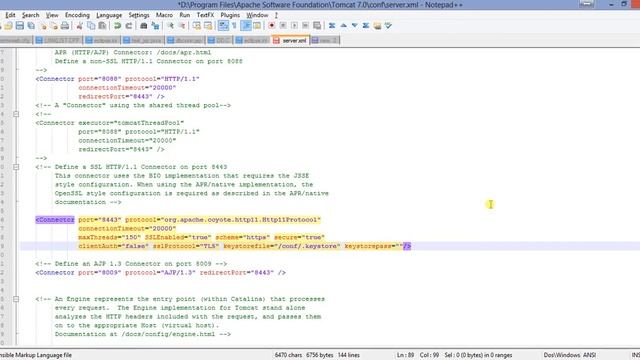This screenshot has height=360, width=640.
Task: Open a file with the toolbar Open icon
Action: (x=8, y=26)
